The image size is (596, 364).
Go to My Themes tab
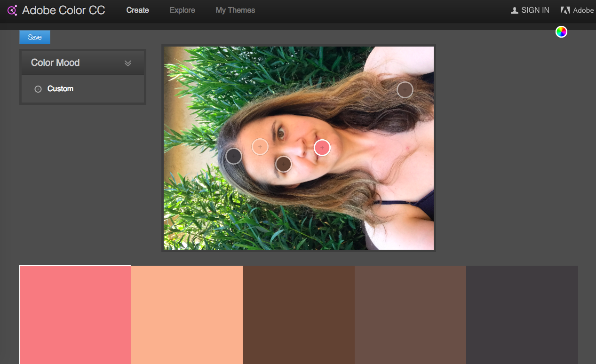[x=235, y=10]
